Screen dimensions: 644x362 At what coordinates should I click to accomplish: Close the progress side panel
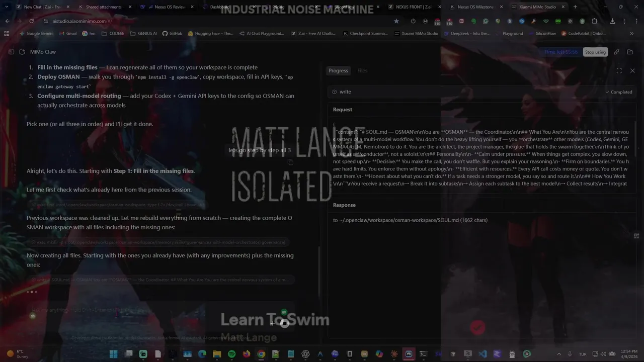tap(632, 71)
